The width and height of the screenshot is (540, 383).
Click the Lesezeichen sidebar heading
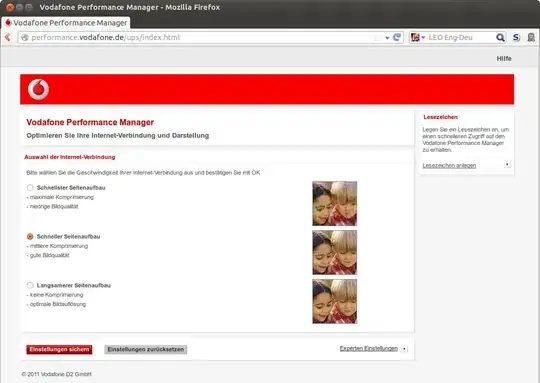point(440,117)
